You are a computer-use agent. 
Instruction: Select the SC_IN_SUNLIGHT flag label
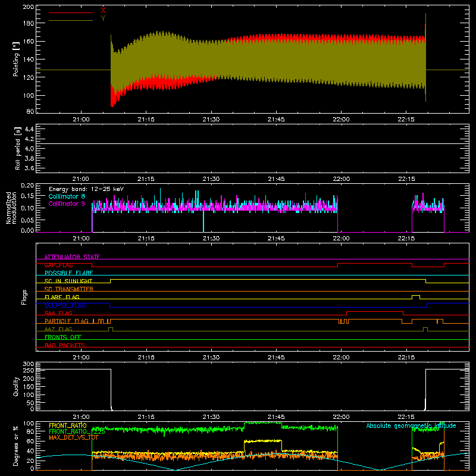[x=68, y=281]
